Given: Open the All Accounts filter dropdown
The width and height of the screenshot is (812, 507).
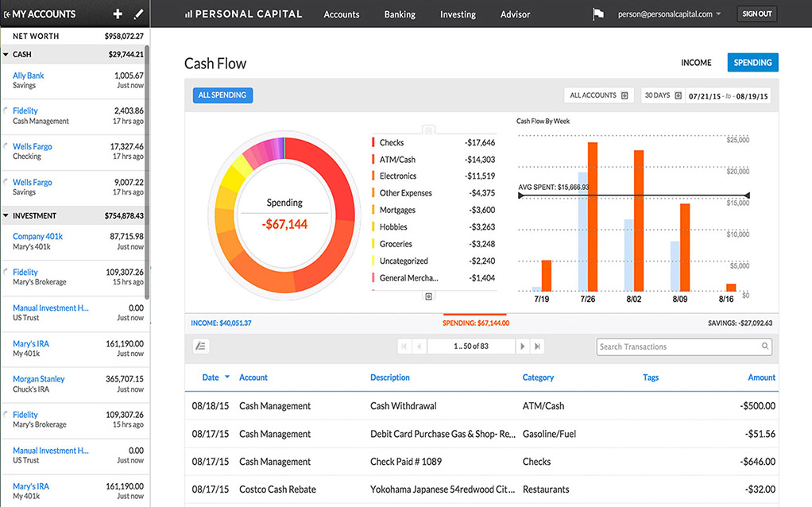Looking at the screenshot, I should coord(598,95).
